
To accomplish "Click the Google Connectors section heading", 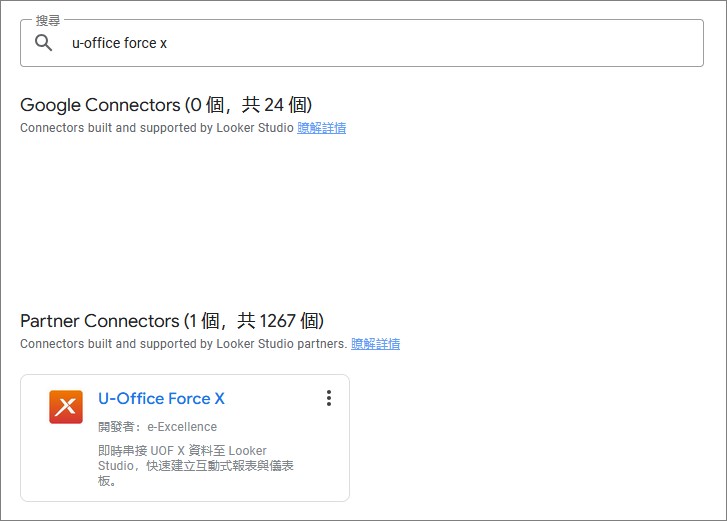I will 99,105.
